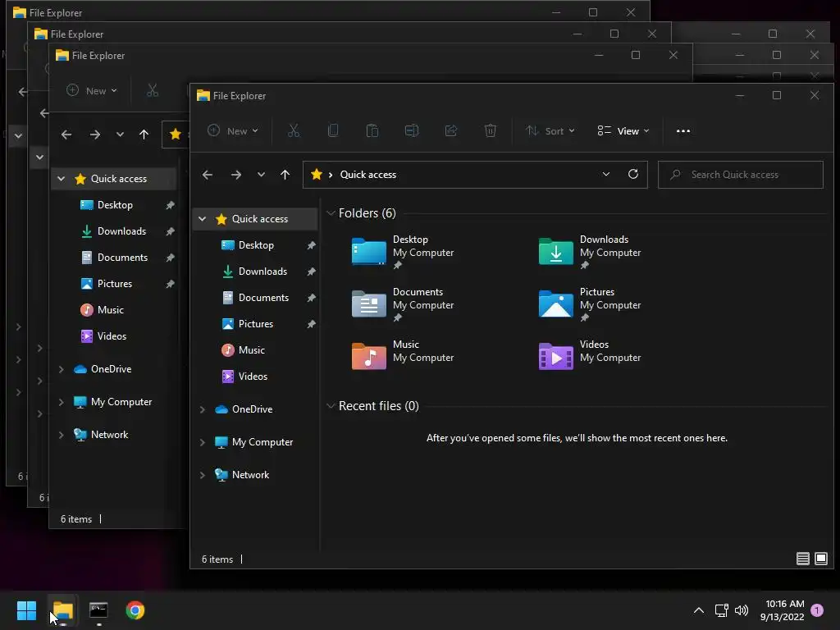The image size is (840, 630).
Task: Collapse the Recent files (0) group
Action: coord(331,406)
